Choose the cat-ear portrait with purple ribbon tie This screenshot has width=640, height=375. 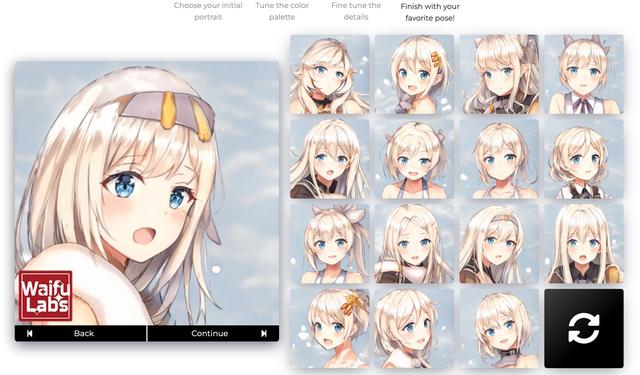pos(584,74)
